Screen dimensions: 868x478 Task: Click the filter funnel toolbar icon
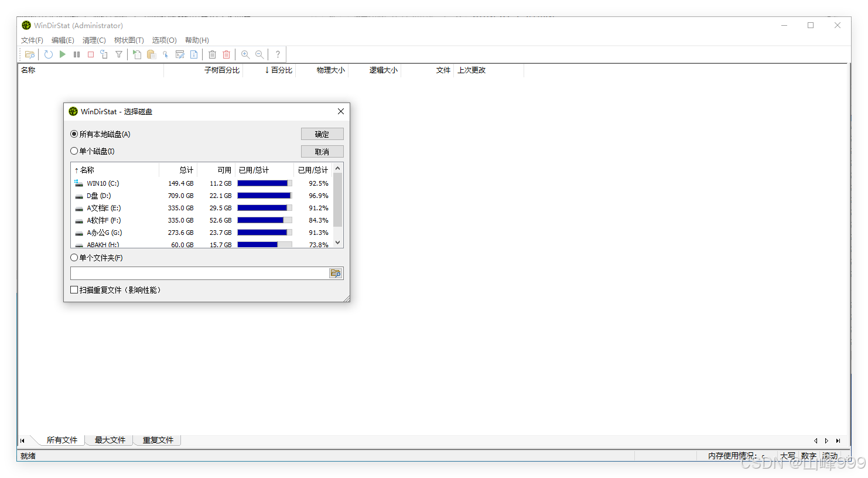(119, 54)
